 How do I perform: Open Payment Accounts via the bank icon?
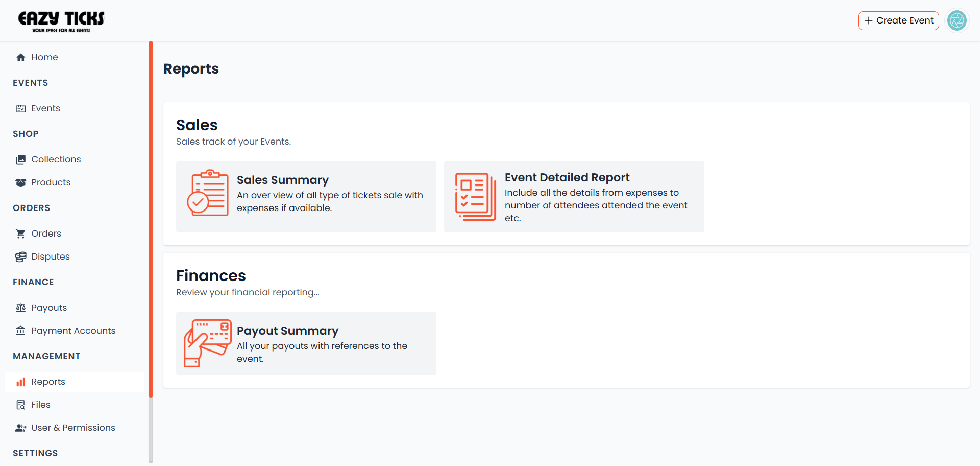tap(20, 331)
